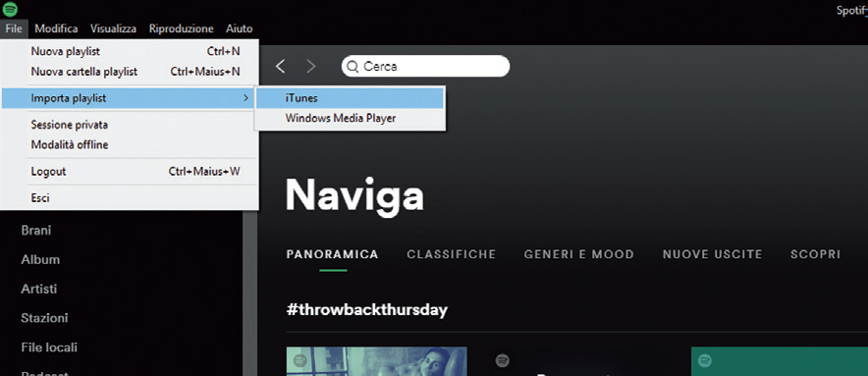Open the Visualizza menu

pyautogui.click(x=114, y=28)
